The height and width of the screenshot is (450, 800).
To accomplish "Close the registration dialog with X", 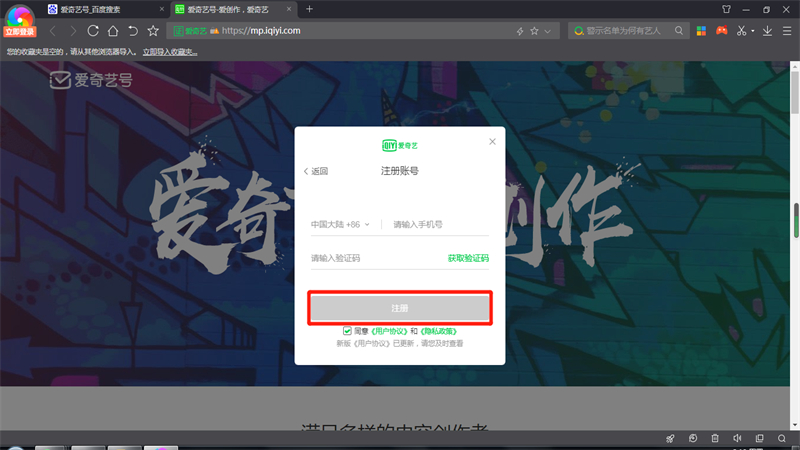I will click(492, 141).
